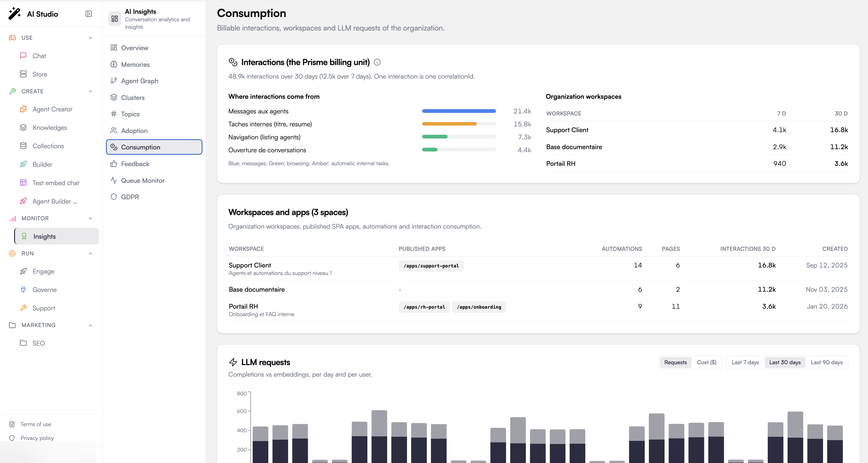
Task: Select the Last 30 days range
Action: coord(784,362)
